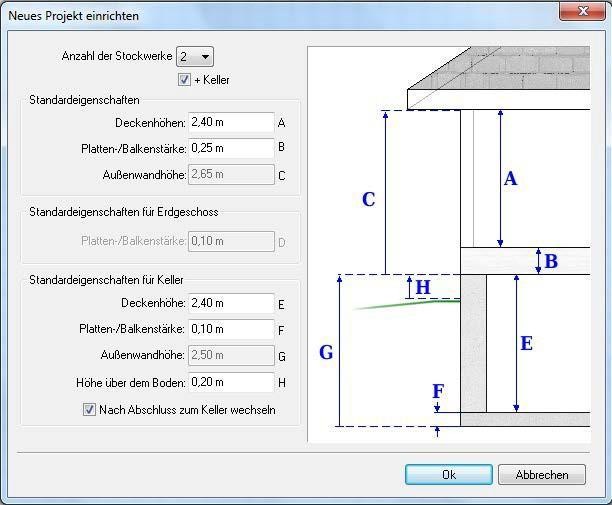Click the Erdgeschoss Platten-/Balkenstärke field labeled D
This screenshot has width=612, height=505.
[x=231, y=241]
